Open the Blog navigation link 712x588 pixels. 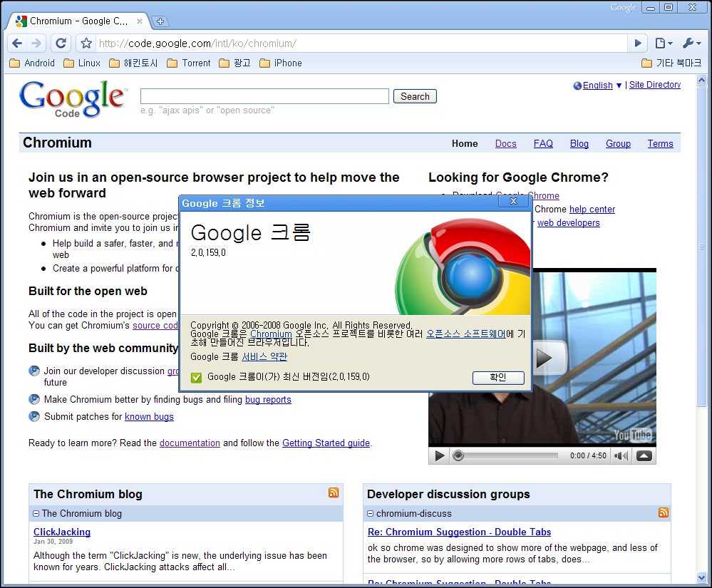pyautogui.click(x=579, y=143)
